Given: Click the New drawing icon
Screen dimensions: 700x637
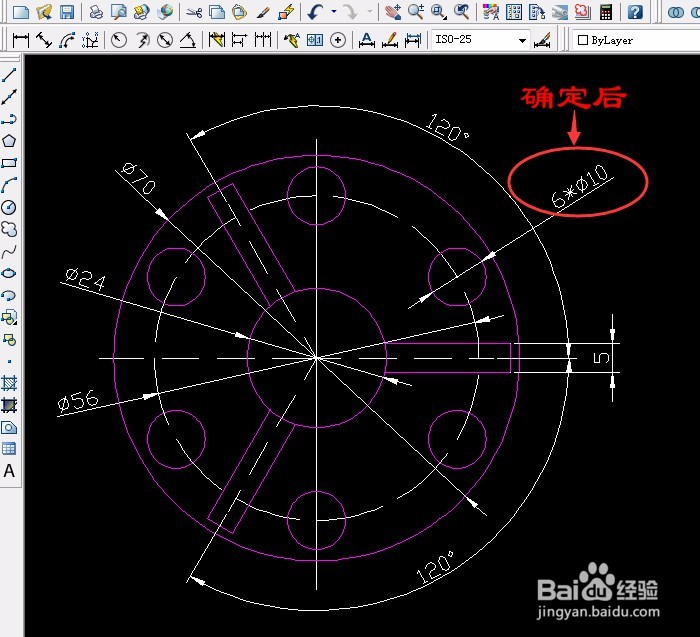Looking at the screenshot, I should 21,12.
